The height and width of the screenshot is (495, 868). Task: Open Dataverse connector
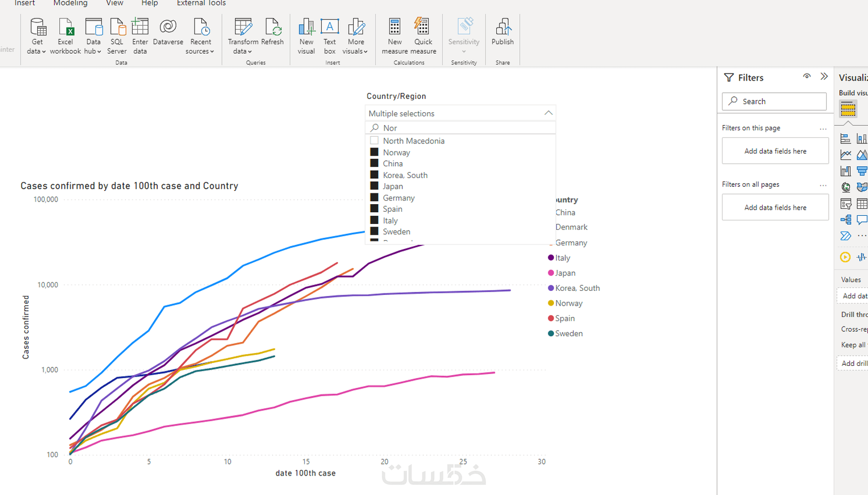tap(168, 32)
